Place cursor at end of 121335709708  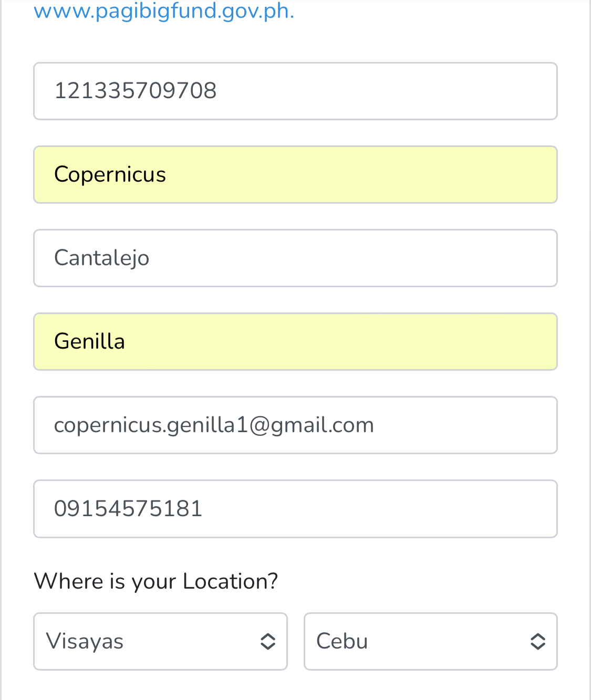[x=219, y=91]
